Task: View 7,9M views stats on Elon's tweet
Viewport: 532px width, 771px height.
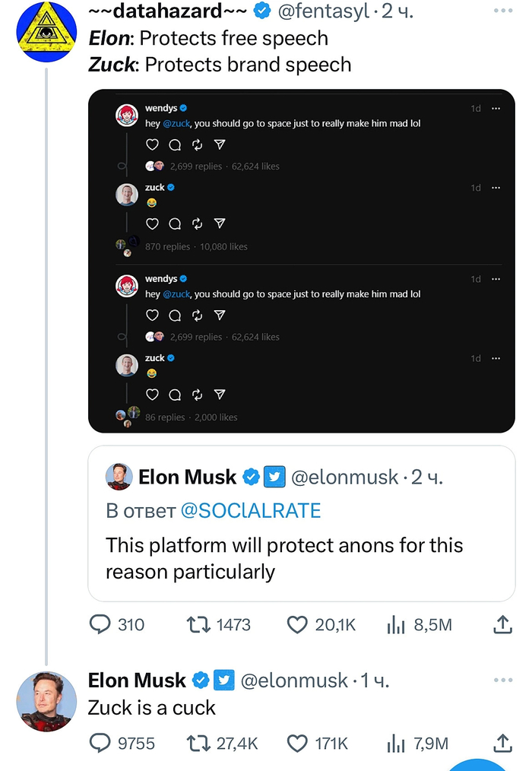Action: tap(396, 743)
